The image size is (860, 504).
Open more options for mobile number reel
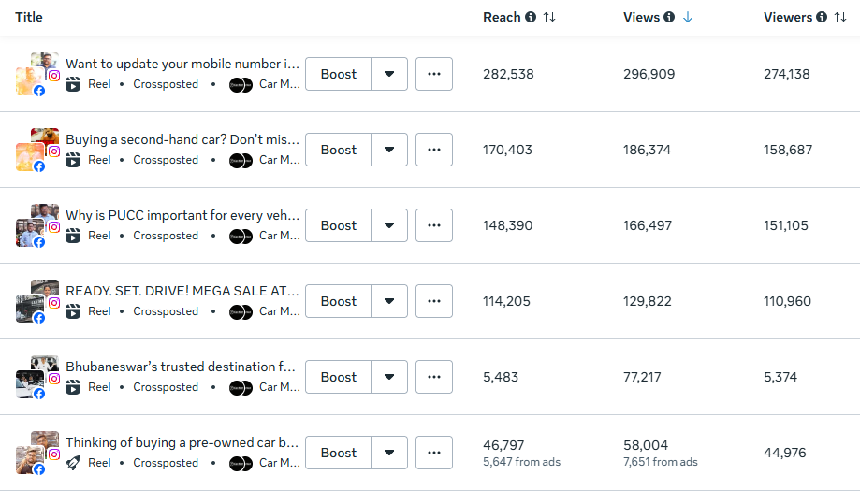click(434, 74)
